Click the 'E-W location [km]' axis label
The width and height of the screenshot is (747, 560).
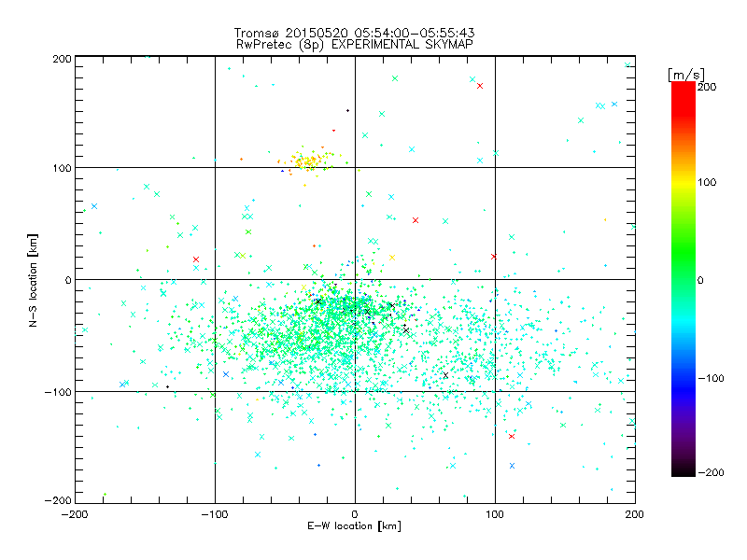(x=354, y=526)
